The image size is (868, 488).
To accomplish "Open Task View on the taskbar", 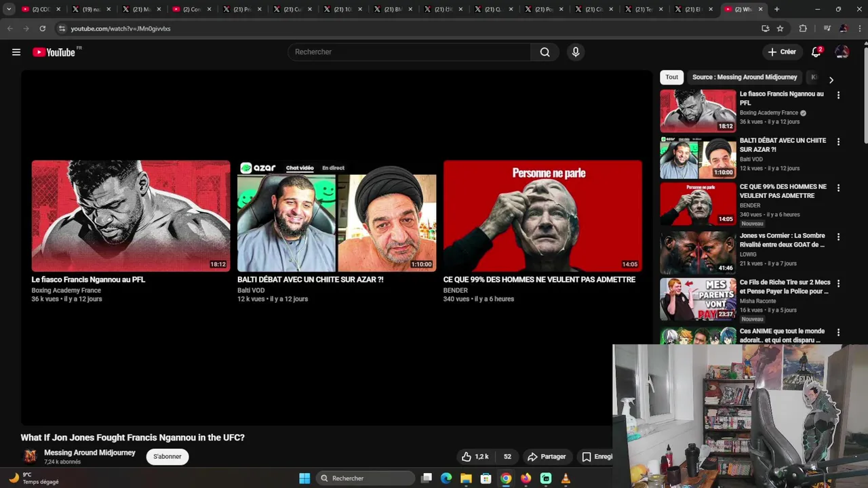I will pyautogui.click(x=427, y=479).
